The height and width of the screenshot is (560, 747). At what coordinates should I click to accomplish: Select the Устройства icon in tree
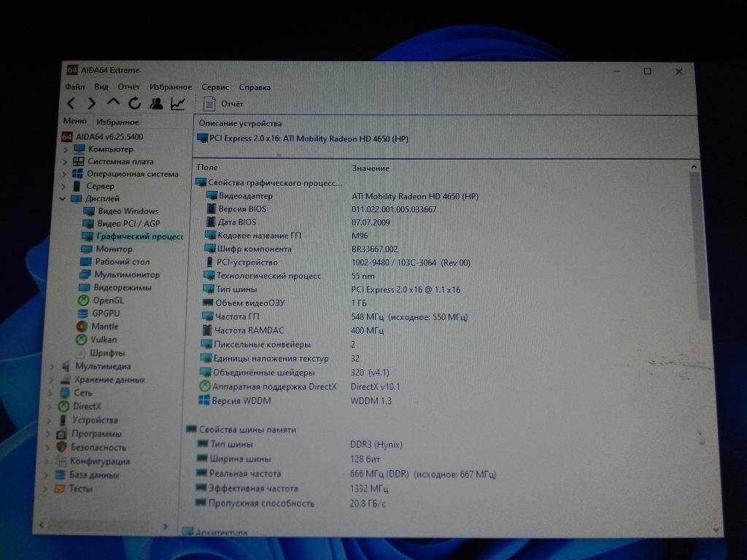63,421
